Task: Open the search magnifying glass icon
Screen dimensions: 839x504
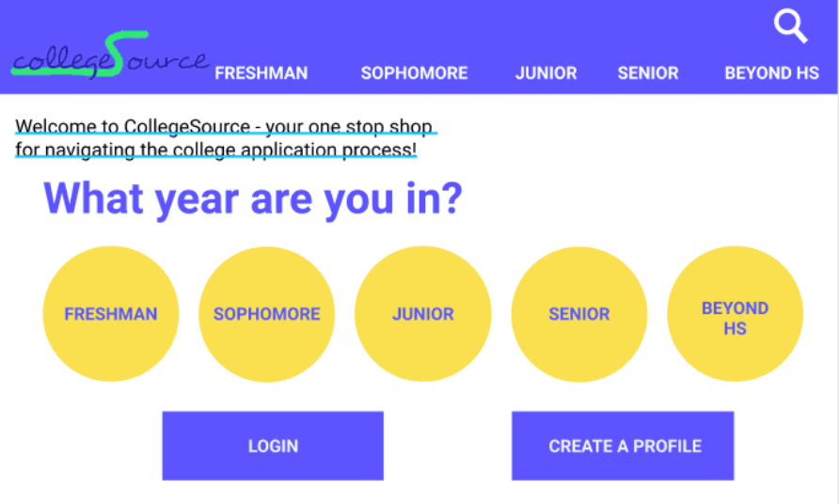Action: point(790,25)
